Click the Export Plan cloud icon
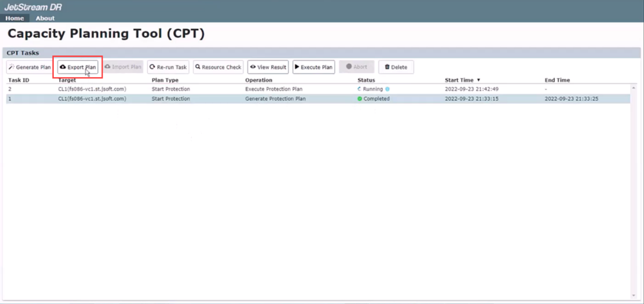The width and height of the screenshot is (644, 304). [x=63, y=67]
